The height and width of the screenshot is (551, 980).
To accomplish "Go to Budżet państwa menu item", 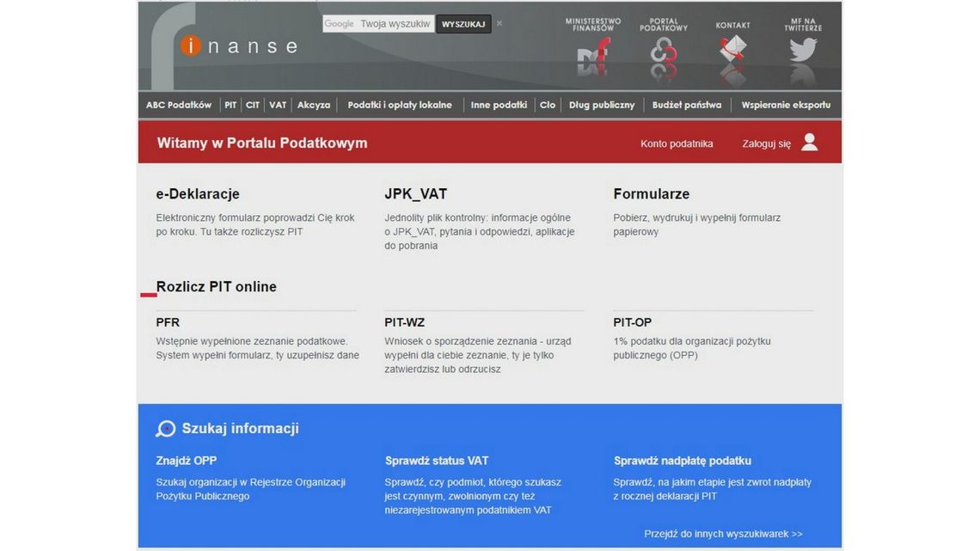I will (687, 105).
